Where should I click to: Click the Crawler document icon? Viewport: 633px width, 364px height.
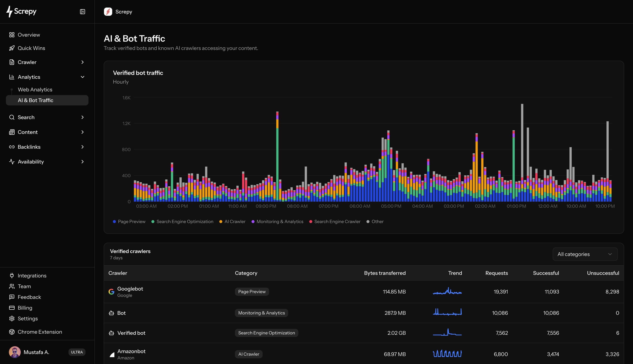pos(12,62)
